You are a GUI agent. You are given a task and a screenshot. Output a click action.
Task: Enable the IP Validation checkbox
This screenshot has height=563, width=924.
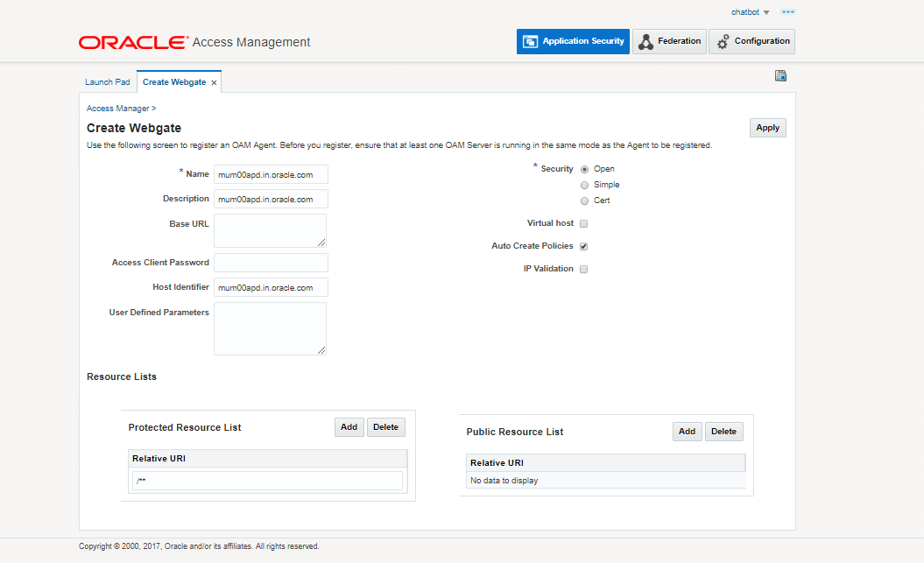coord(584,269)
